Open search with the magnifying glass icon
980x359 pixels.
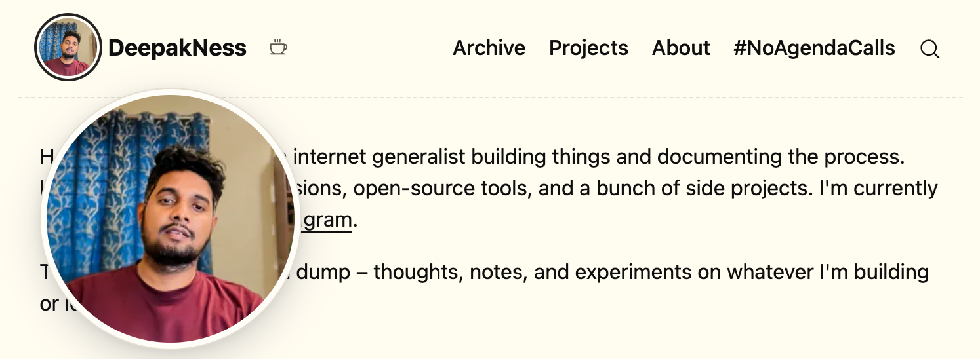point(930,48)
